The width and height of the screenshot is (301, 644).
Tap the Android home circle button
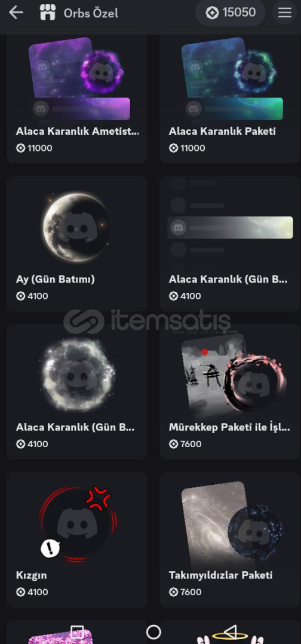pos(153,631)
